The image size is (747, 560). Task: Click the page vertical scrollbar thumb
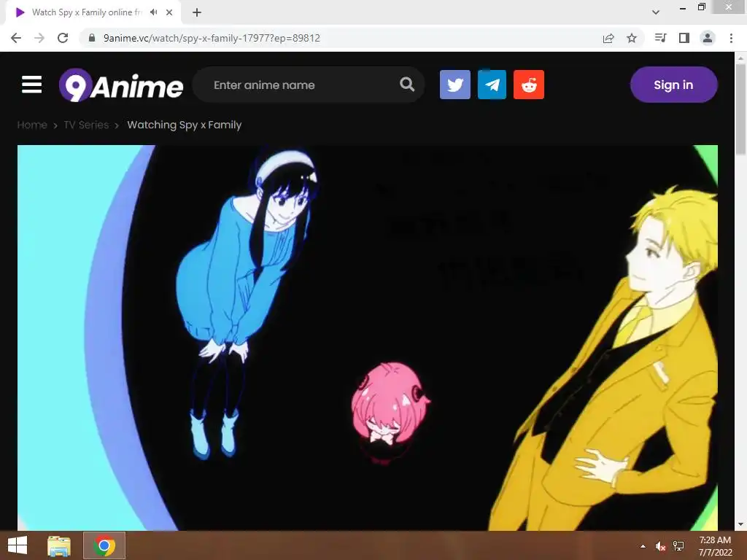click(x=740, y=109)
